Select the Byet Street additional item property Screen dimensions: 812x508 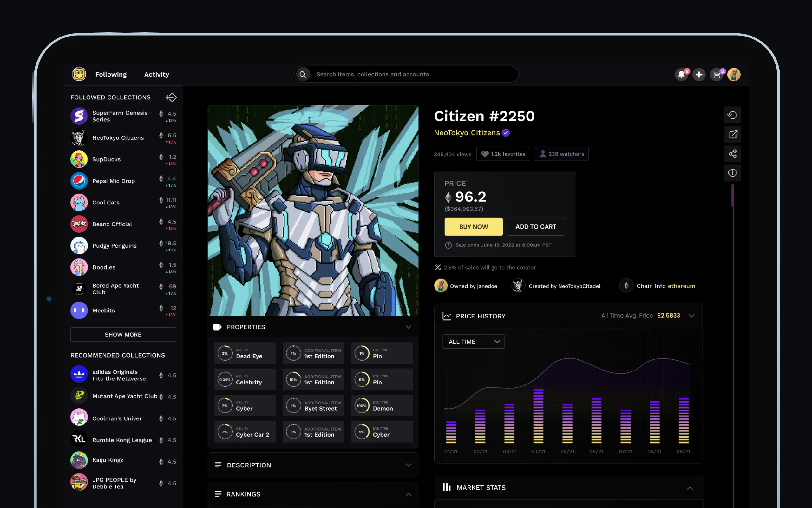(x=313, y=405)
